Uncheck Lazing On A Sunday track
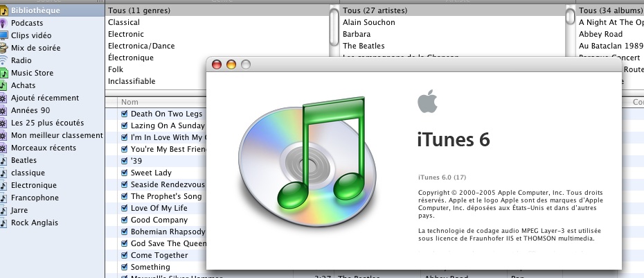The width and height of the screenshot is (644, 278). 125,125
